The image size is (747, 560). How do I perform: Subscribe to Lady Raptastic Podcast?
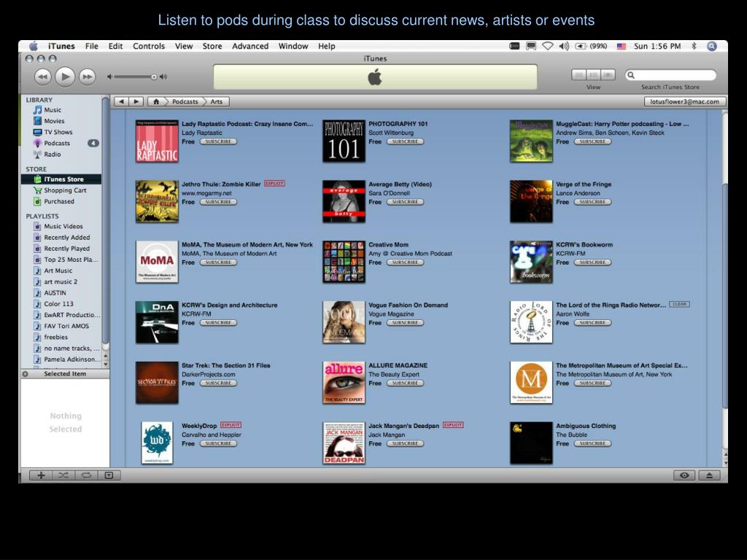tap(218, 141)
